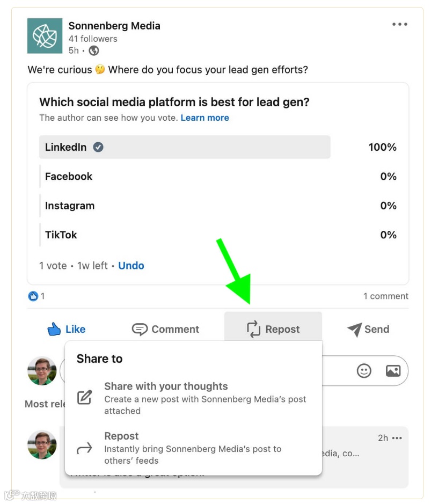This screenshot has height=504, width=431.
Task: Click the like reaction count icon
Action: (x=33, y=296)
